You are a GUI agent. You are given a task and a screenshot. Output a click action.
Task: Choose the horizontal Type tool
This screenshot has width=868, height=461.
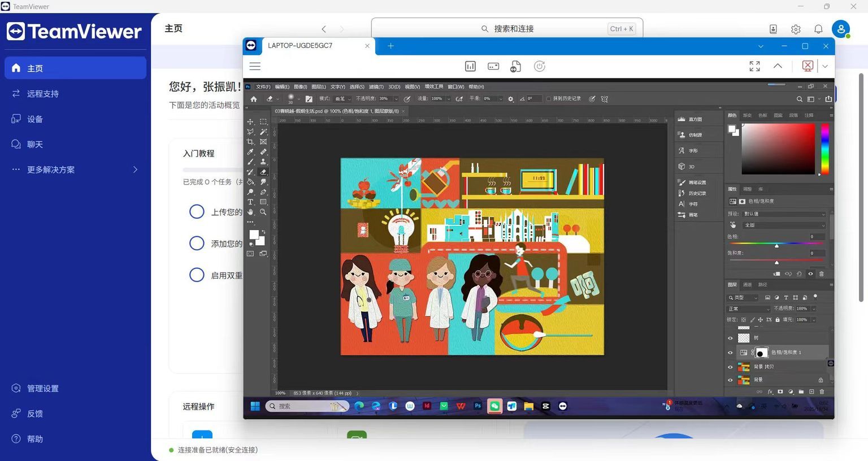[250, 202]
